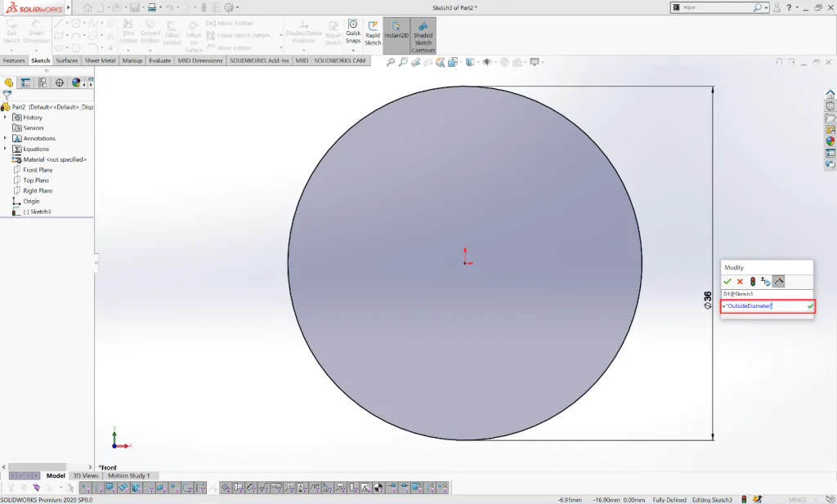This screenshot has width=837, height=504.
Task: Click the Home icon in the title toolbar
Action: click(x=87, y=7)
